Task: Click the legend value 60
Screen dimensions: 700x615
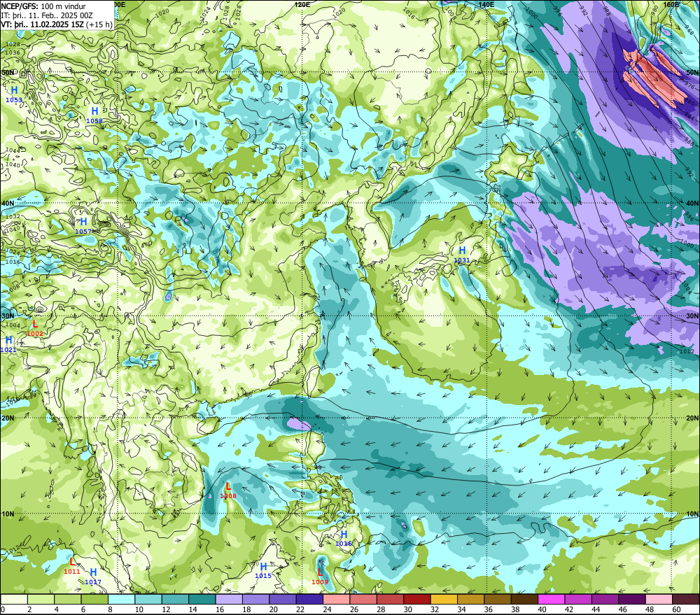Action: [676, 609]
